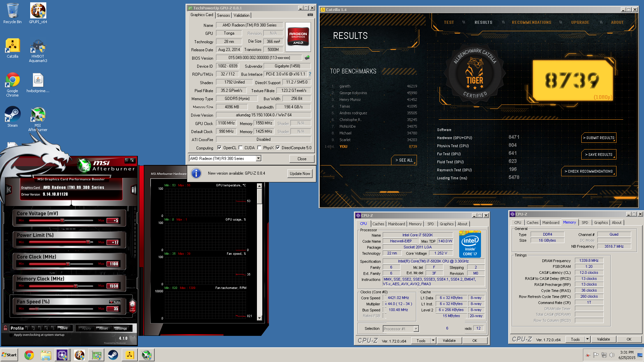Click the CPU-Z taskbar icon
644x362 pixels.
[x=62, y=355]
